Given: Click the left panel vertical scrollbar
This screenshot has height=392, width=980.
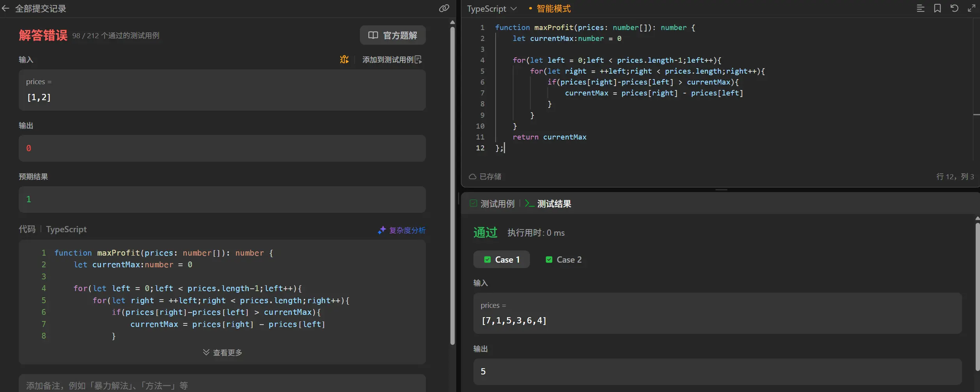Looking at the screenshot, I should (x=452, y=183).
